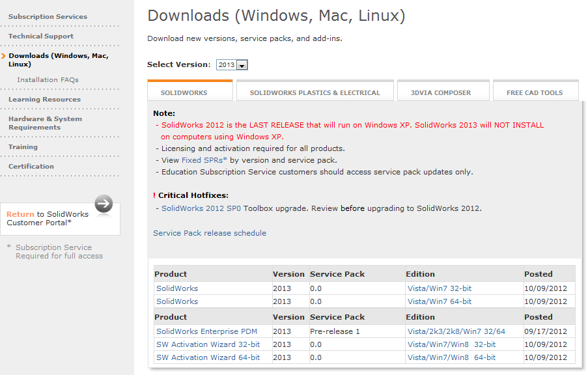Image resolution: width=588 pixels, height=375 pixels.
Task: Open SolidWorks link in Vista/Win7 32-bit row
Action: (177, 288)
